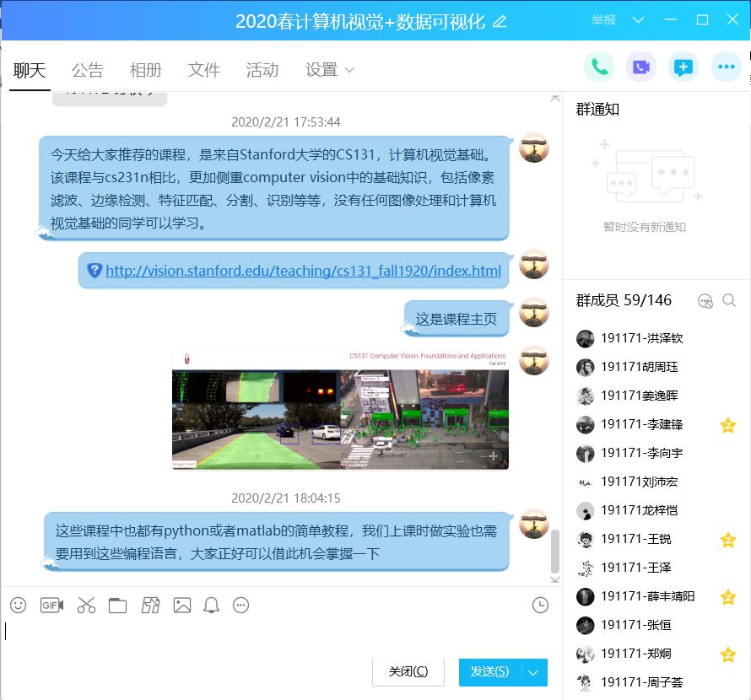
Task: Show more input toolbar options
Action: [241, 606]
